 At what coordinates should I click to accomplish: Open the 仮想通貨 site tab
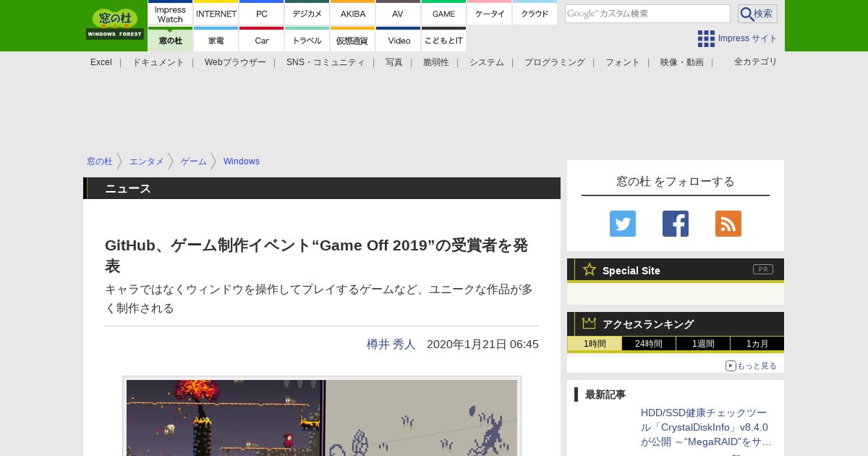click(x=353, y=40)
